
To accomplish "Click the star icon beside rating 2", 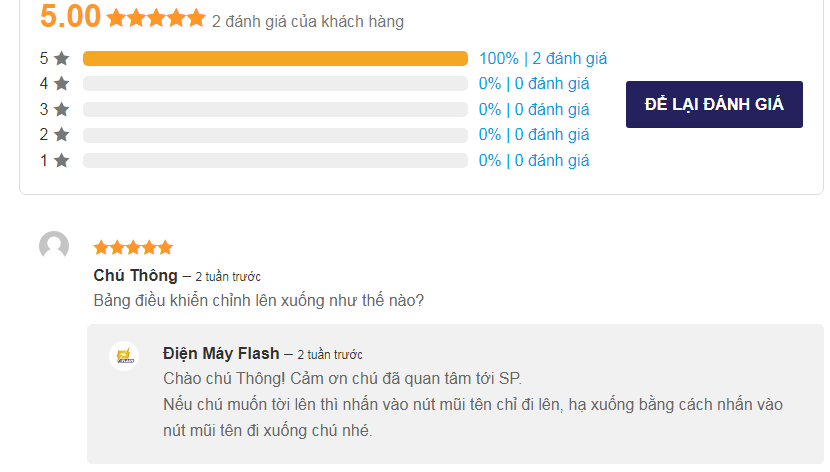I will [x=62, y=134].
